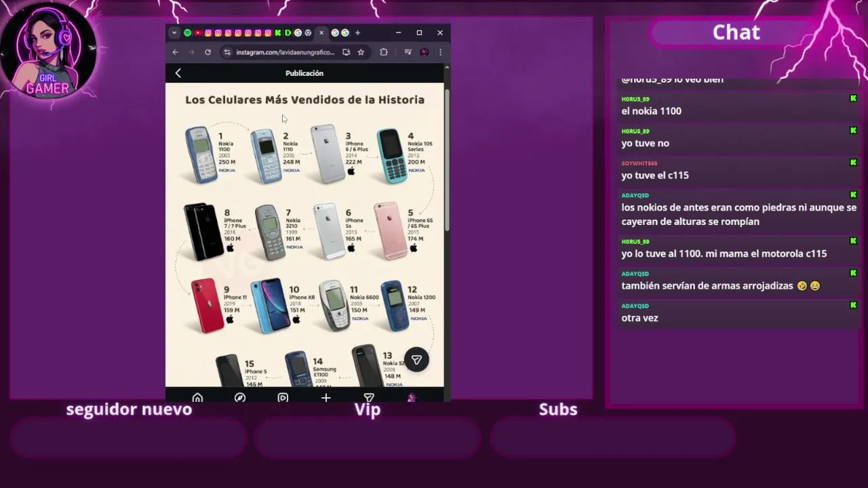
Task: Open the Chrome profile avatar
Action: coord(425,52)
